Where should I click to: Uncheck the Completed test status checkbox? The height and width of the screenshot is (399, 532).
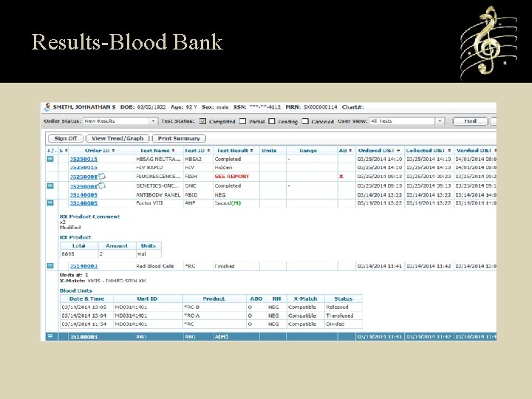[x=202, y=121]
